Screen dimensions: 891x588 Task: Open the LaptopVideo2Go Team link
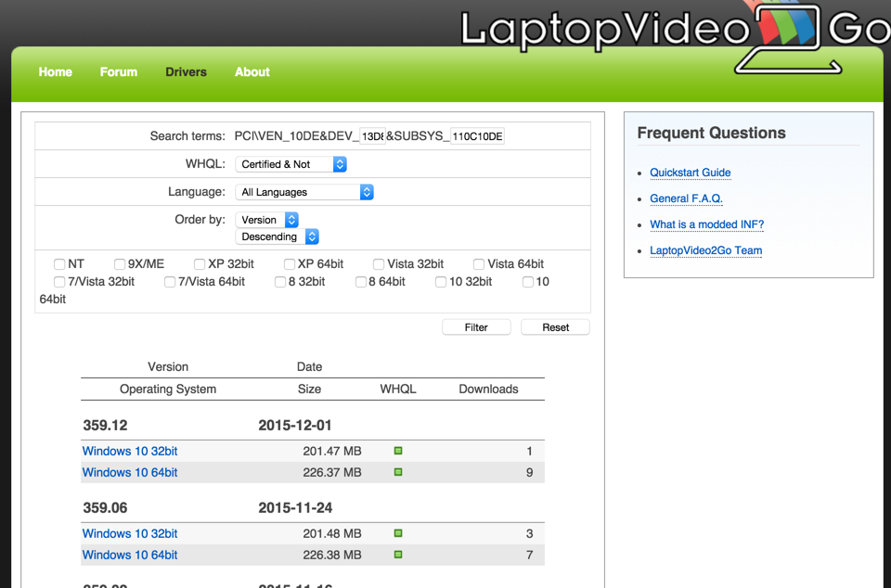point(705,250)
